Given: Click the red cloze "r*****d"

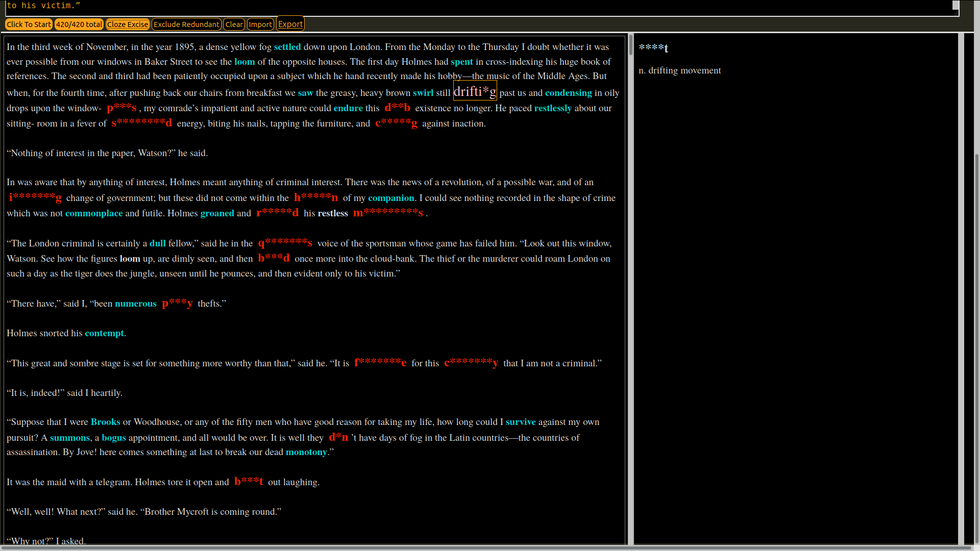Looking at the screenshot, I should pyautogui.click(x=277, y=213).
